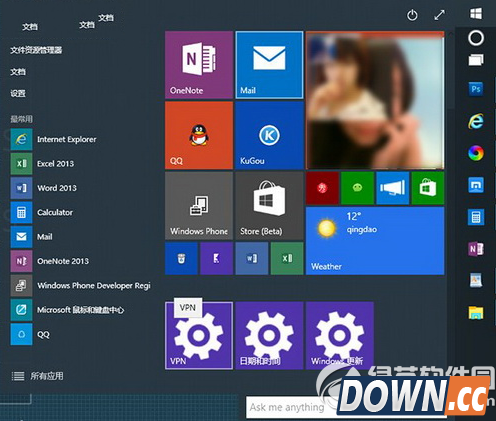Open the small Word tile
496x421 pixels.
coord(252,258)
